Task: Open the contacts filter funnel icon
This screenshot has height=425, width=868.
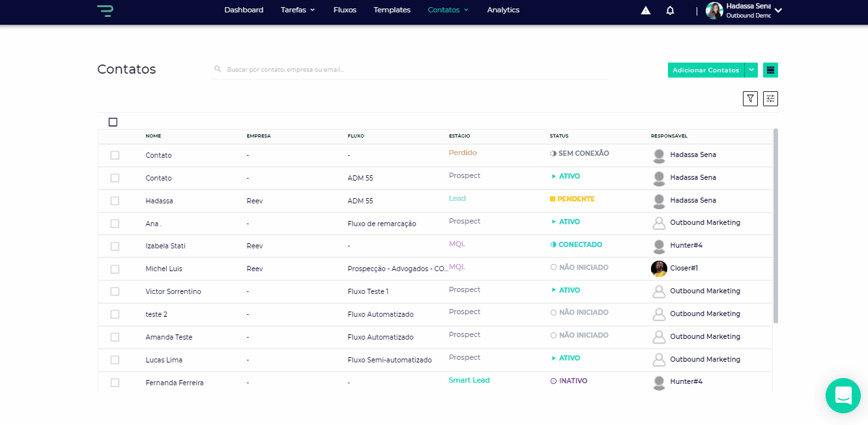Action: (x=751, y=98)
